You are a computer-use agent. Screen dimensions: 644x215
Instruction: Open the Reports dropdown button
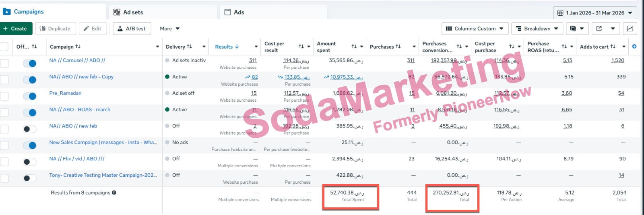[x=577, y=29]
